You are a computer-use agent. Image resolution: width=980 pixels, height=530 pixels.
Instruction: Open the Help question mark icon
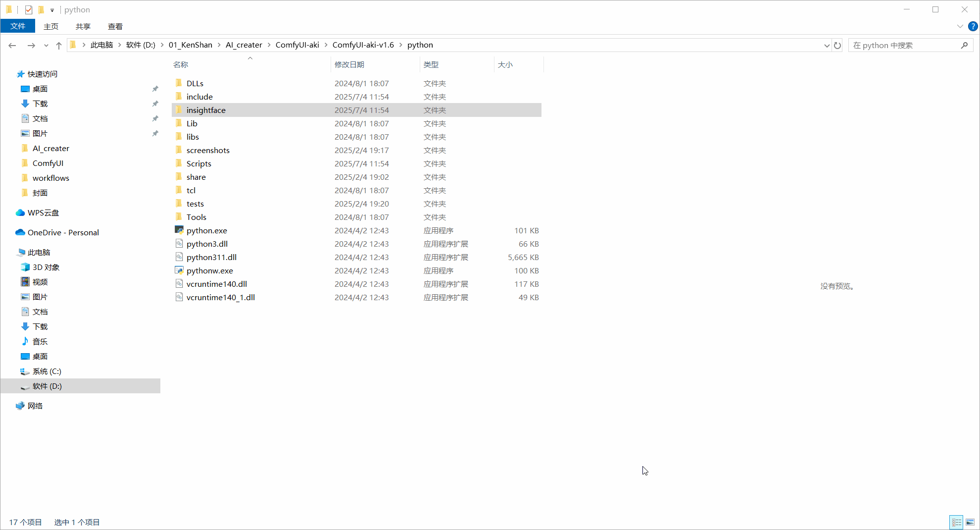(973, 26)
